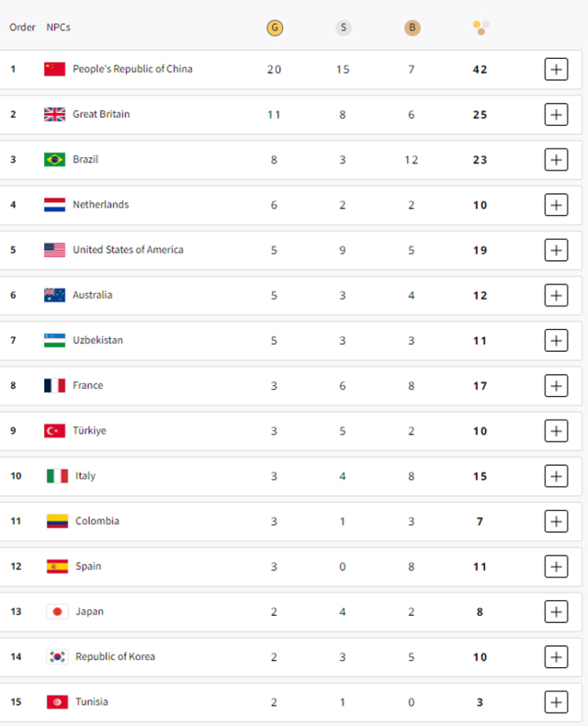The width and height of the screenshot is (588, 726).
Task: Expand the Spain row plus button
Action: coord(556,567)
